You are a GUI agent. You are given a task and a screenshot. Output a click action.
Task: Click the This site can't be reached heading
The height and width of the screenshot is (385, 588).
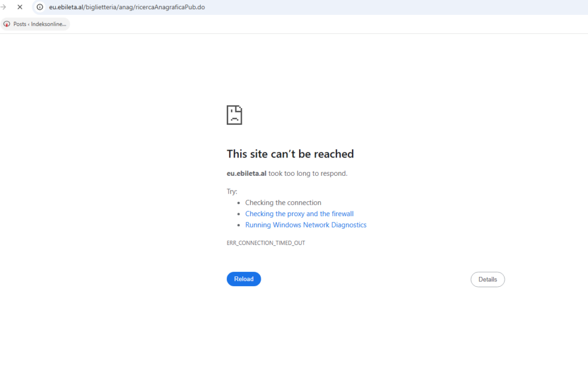(x=290, y=154)
